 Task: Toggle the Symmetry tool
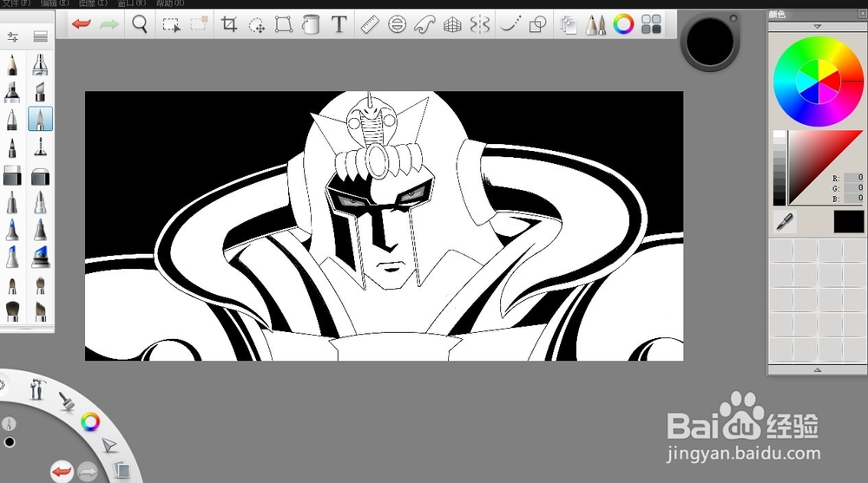click(480, 24)
